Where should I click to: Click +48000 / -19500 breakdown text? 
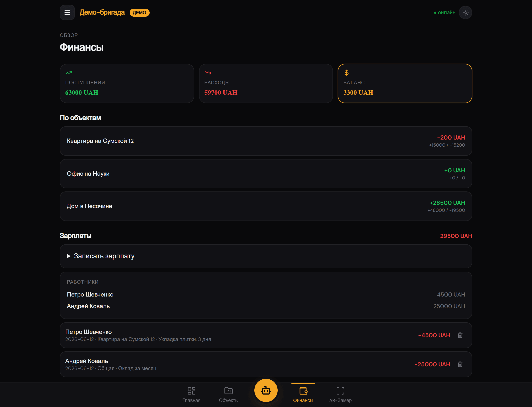click(x=446, y=210)
